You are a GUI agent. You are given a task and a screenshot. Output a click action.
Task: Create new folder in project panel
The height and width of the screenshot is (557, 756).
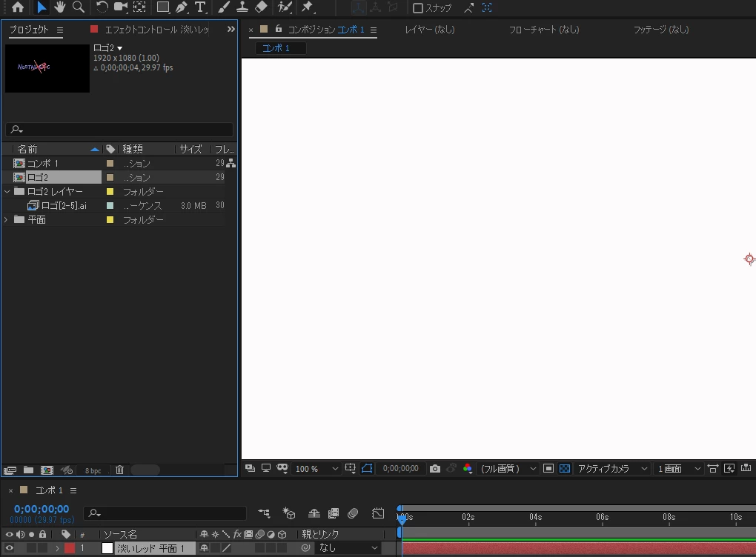pos(28,470)
